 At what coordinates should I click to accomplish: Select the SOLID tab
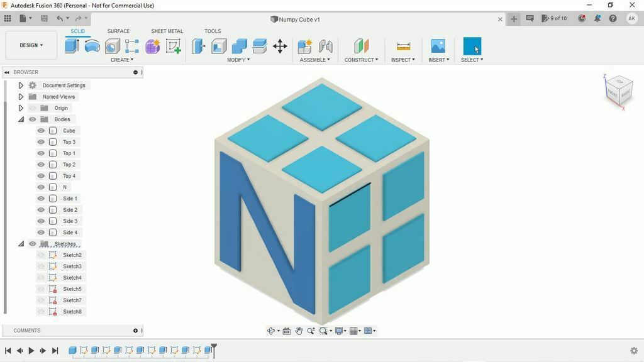77,31
